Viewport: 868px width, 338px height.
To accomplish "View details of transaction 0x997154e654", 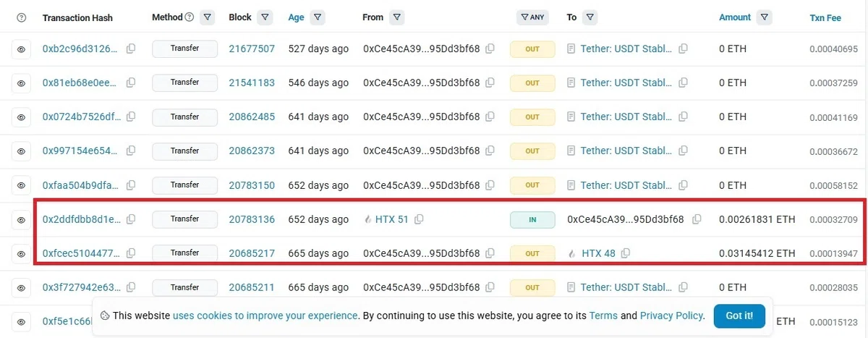I will coord(21,151).
